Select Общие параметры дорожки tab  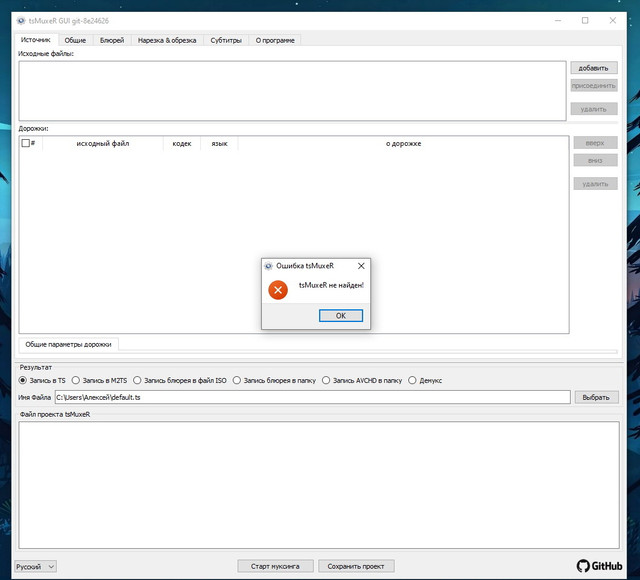69,344
